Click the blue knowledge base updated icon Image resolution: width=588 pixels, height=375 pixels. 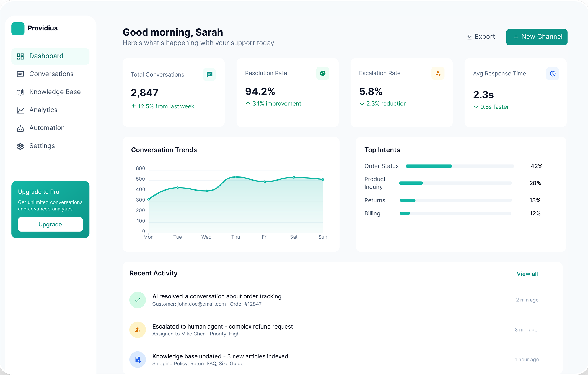138,360
